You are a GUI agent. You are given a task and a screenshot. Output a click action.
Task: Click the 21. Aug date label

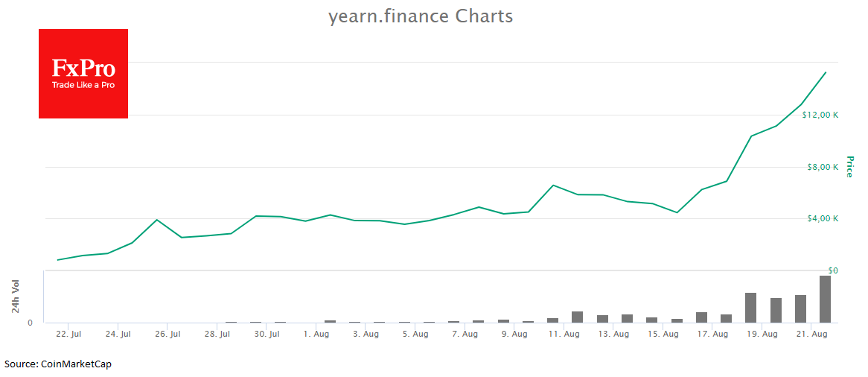tap(811, 335)
